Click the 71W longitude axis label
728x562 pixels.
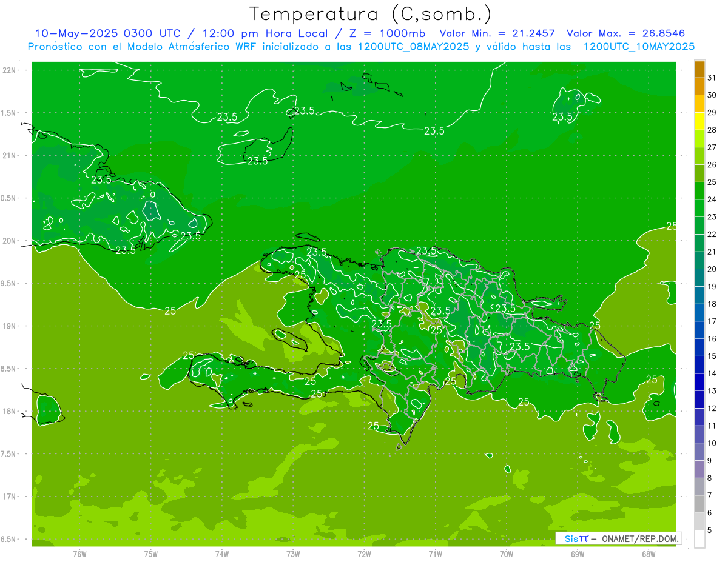coord(435,554)
